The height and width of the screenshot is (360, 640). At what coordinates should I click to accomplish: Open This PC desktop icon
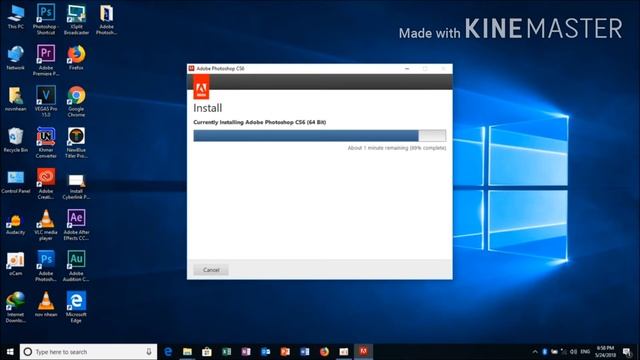click(16, 17)
